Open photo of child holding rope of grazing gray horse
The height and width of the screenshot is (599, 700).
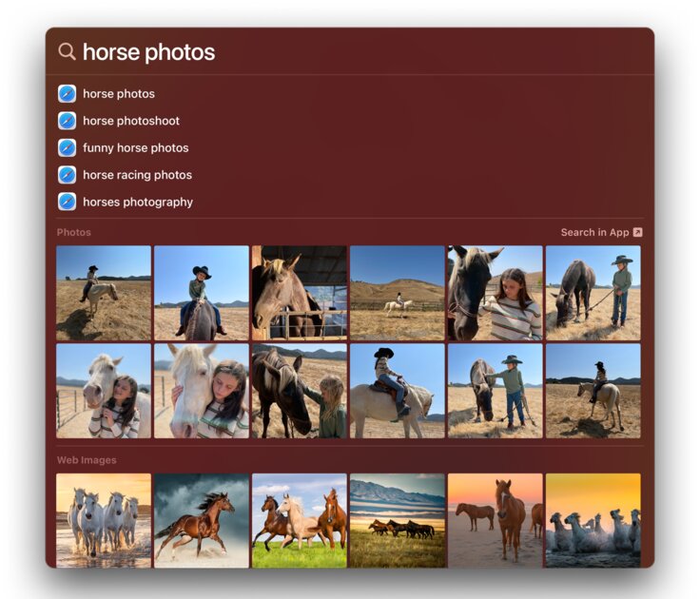[593, 293]
